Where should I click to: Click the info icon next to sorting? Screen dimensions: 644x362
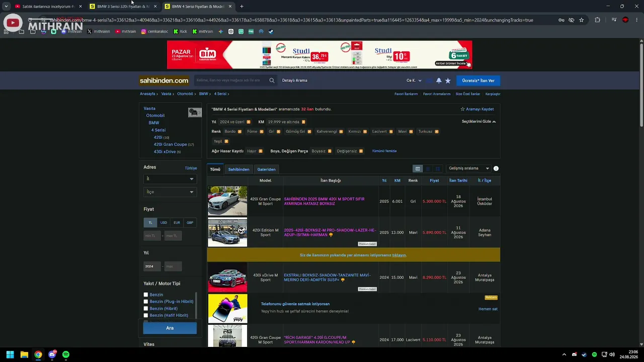pos(496,168)
